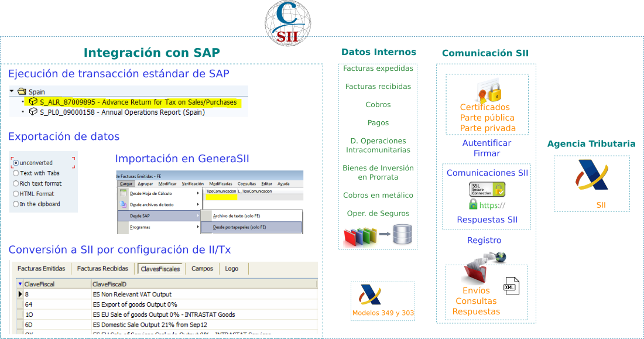644x339 pixels.
Task: Open the Cargar menu
Action: pos(126,184)
